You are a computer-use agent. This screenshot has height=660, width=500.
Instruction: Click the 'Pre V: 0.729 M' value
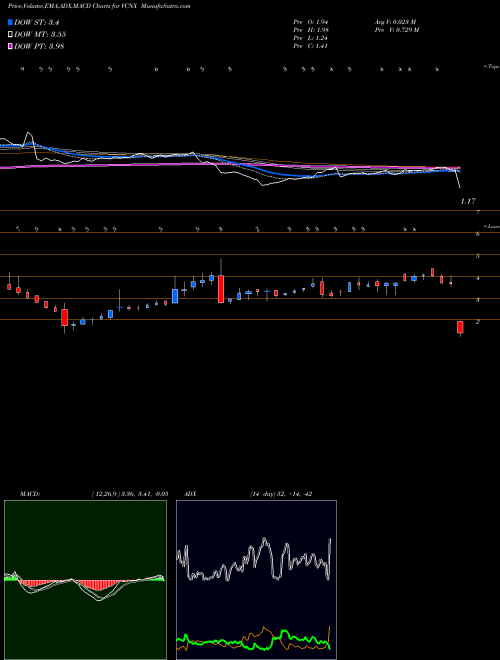coord(396,30)
